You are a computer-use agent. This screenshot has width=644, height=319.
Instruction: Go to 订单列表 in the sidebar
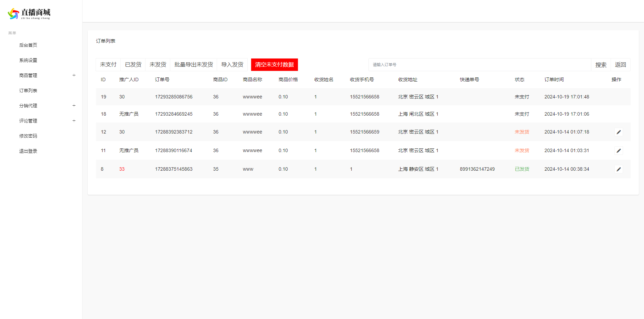[28, 91]
